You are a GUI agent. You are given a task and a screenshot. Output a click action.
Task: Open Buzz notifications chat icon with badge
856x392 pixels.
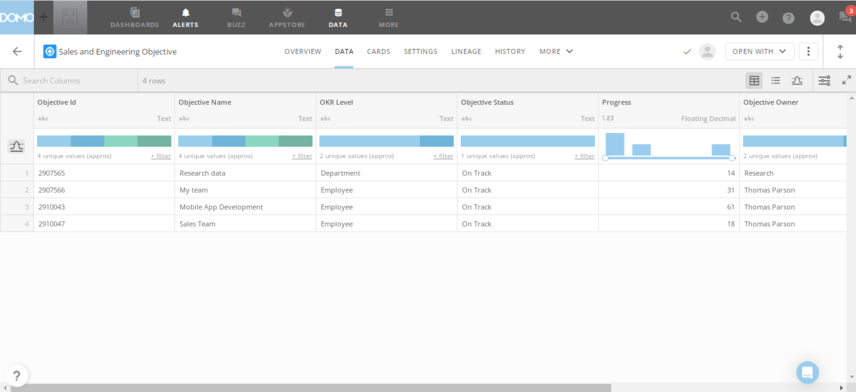(x=845, y=16)
